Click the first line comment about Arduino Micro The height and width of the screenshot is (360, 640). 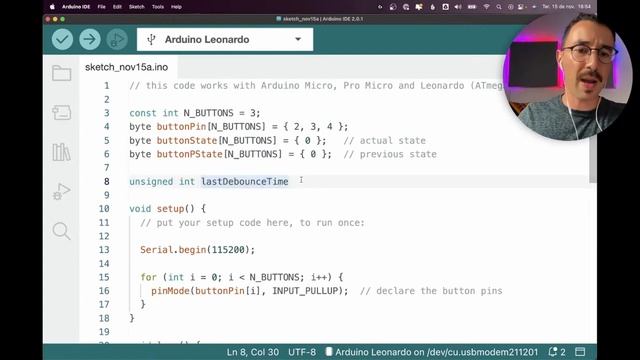click(316, 86)
